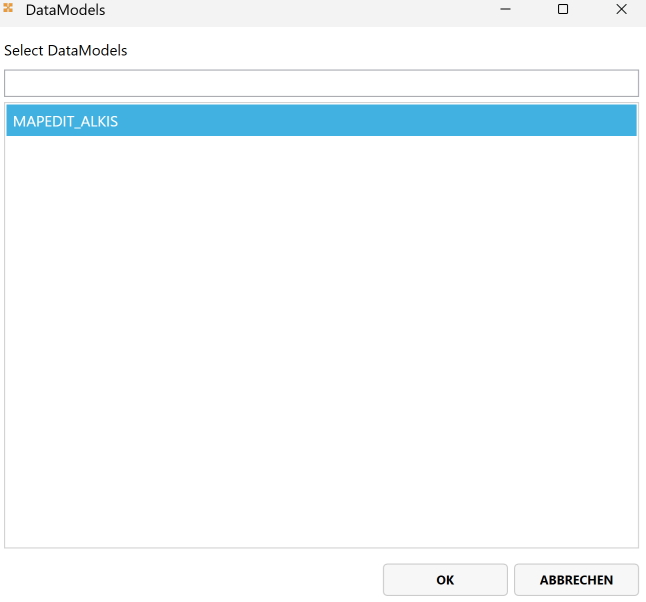The height and width of the screenshot is (602, 646).
Task: Minimize the DataModels dialog window
Action: pyautogui.click(x=504, y=10)
